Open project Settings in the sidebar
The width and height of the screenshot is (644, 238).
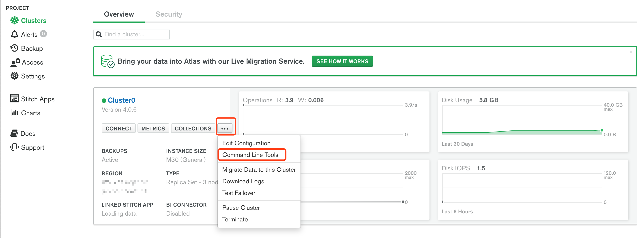pyautogui.click(x=33, y=76)
